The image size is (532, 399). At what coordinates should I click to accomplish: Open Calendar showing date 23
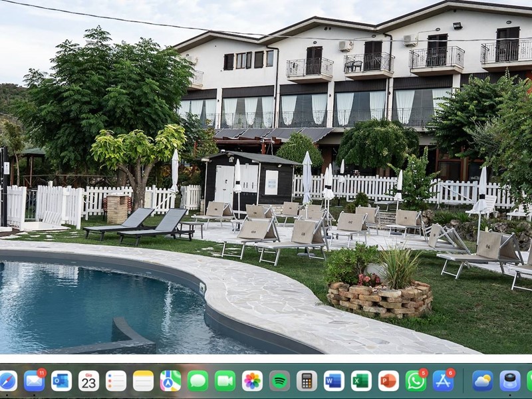(x=88, y=381)
